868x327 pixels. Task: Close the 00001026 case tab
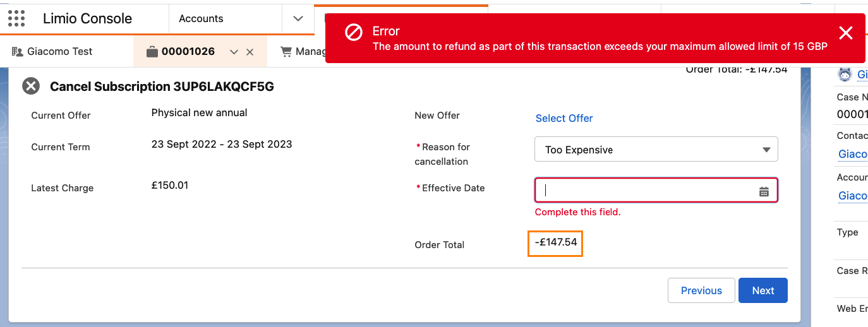(x=250, y=52)
